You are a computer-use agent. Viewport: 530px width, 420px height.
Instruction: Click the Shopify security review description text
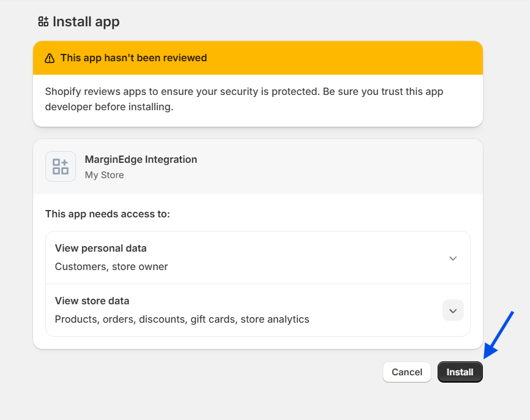click(244, 99)
